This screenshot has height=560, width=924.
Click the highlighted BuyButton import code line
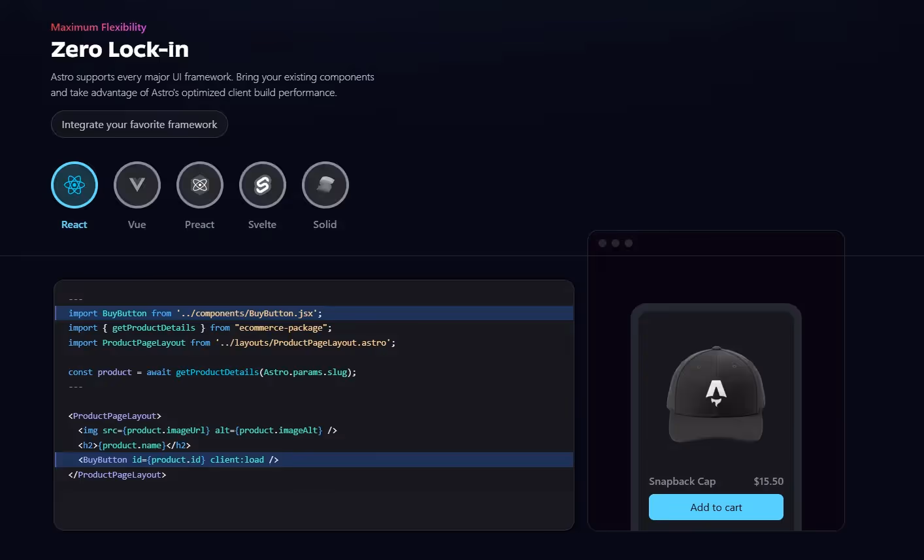click(x=194, y=313)
